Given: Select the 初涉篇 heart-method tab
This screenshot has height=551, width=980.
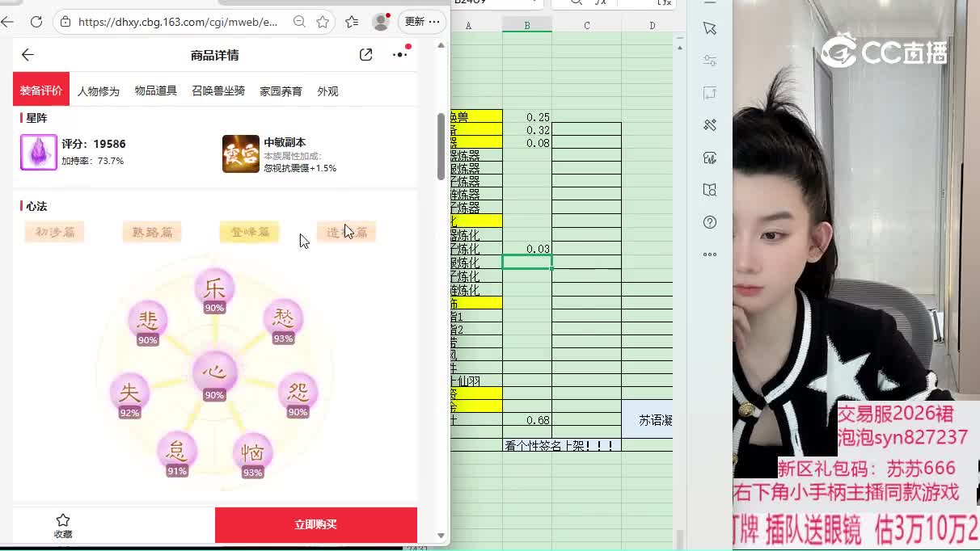Looking at the screenshot, I should pos(55,232).
